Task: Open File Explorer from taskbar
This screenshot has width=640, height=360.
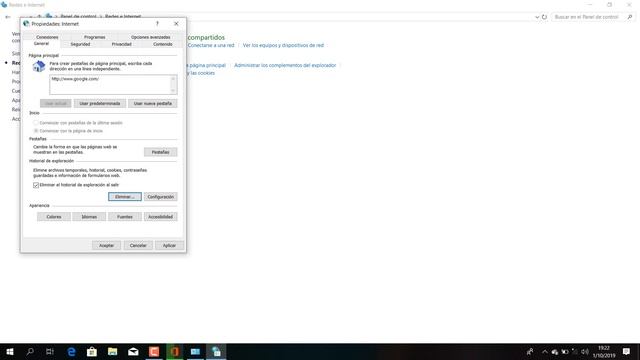Action: click(113, 351)
